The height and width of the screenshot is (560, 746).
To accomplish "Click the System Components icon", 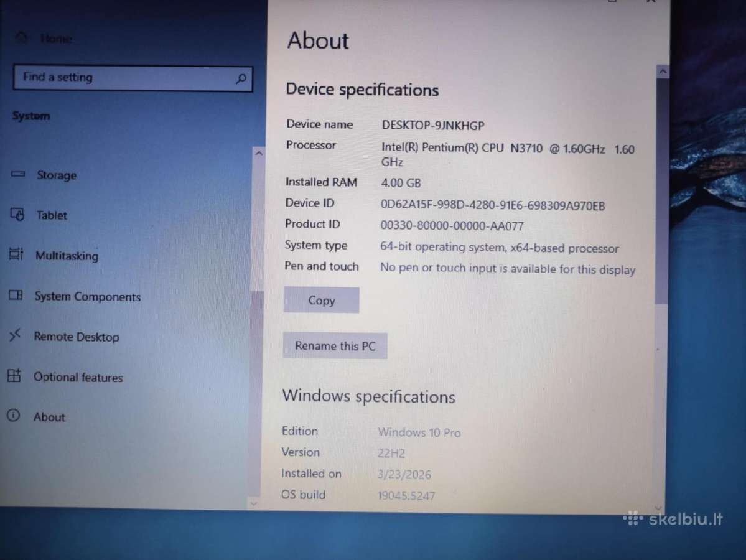I will click(16, 295).
